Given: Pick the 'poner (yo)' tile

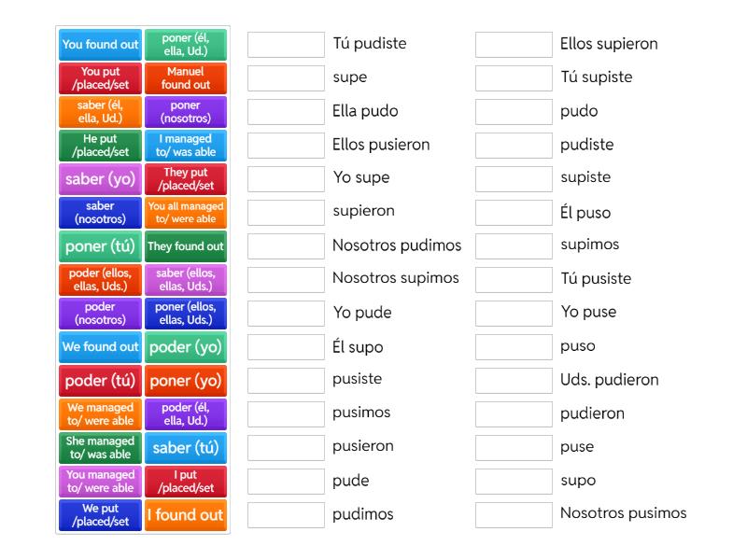Looking at the screenshot, I should click(x=186, y=381).
